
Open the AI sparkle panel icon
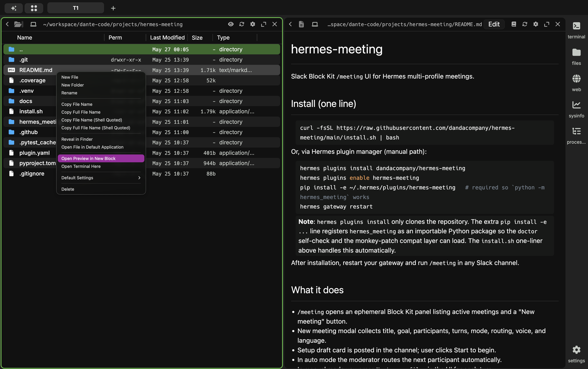tap(14, 8)
